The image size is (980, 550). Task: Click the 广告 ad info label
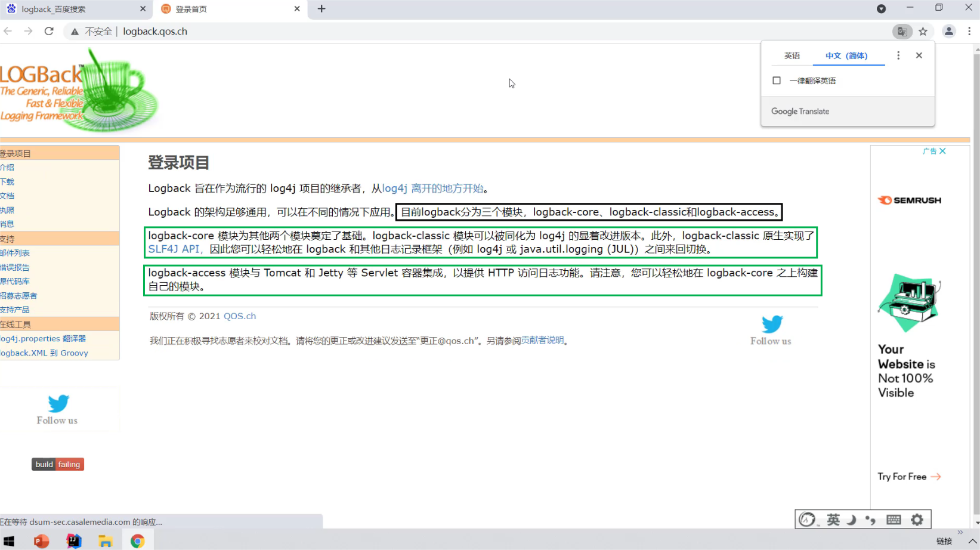(930, 152)
